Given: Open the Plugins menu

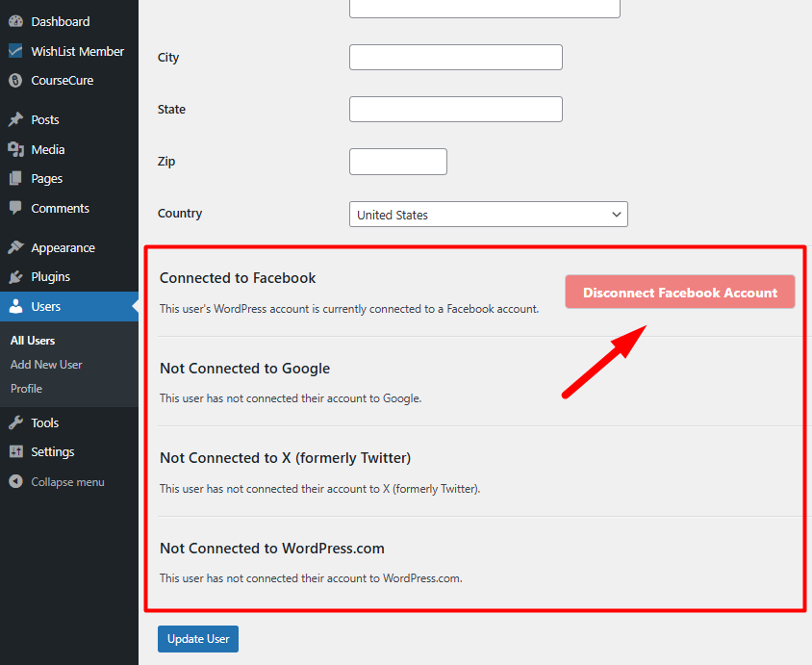Looking at the screenshot, I should click(x=50, y=277).
